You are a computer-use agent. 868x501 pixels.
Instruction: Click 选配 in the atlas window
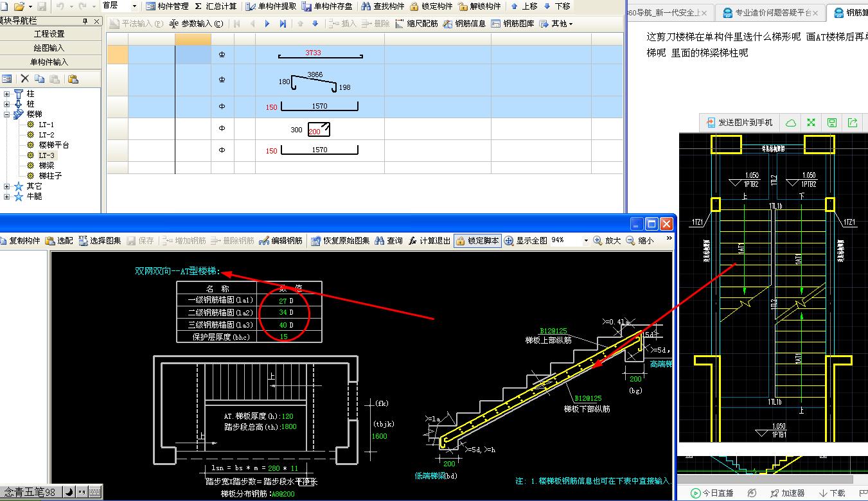tap(59, 241)
